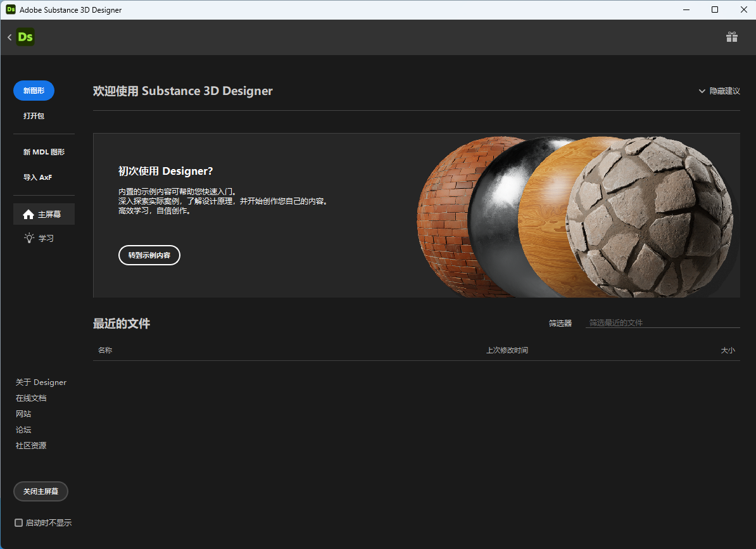The width and height of the screenshot is (756, 549).
Task: Click the green Ds logo icon
Action: click(x=25, y=37)
